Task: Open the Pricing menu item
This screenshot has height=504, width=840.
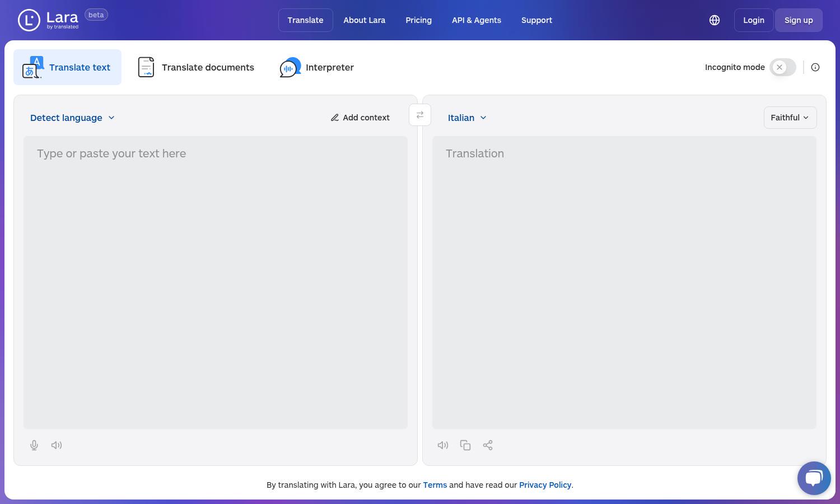Action: 419,20
